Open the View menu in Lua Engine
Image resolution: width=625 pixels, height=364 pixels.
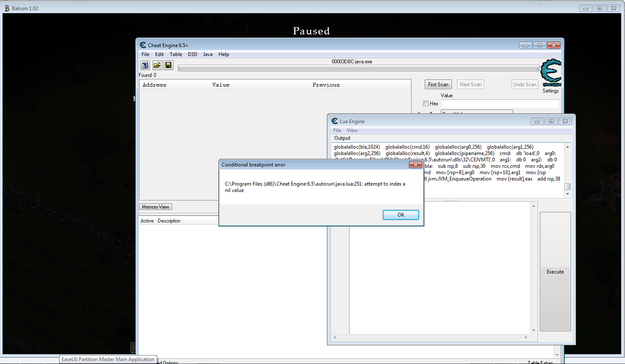pos(352,130)
